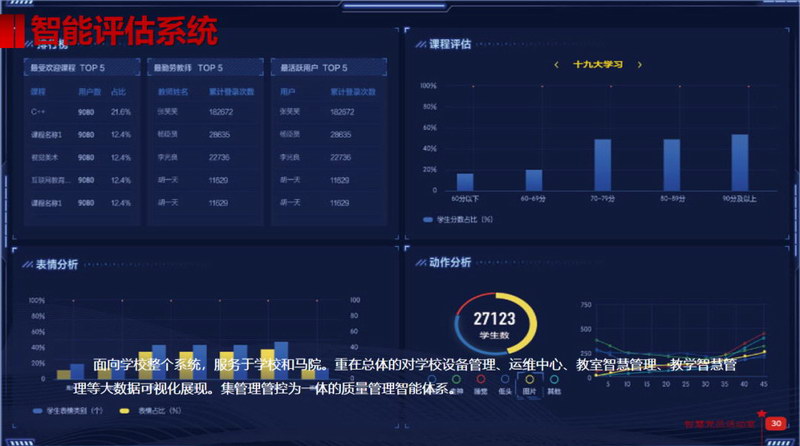Click the previous course left arrow
The height and width of the screenshot is (446, 800).
(555, 64)
